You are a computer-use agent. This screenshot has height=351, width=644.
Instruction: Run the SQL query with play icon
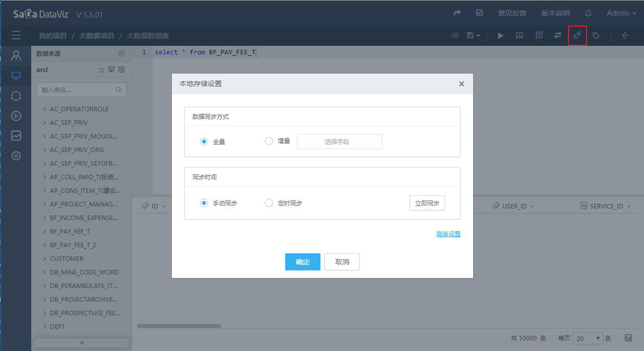[x=500, y=35]
